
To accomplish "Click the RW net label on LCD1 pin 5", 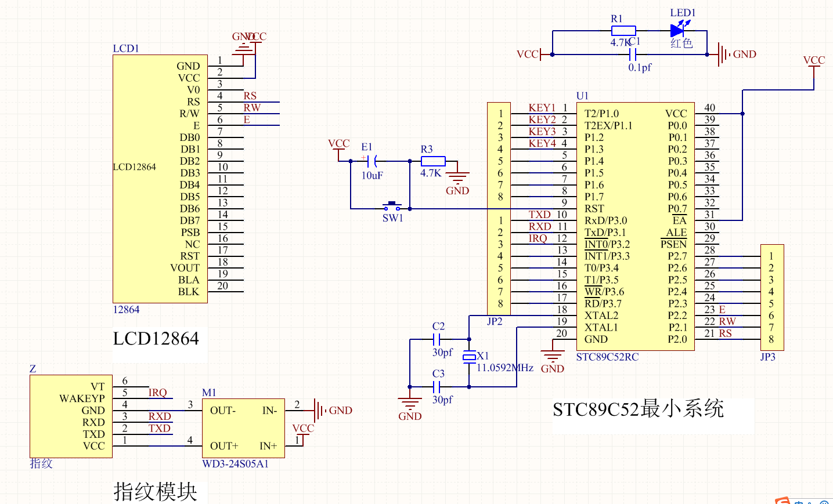I will coord(252,107).
